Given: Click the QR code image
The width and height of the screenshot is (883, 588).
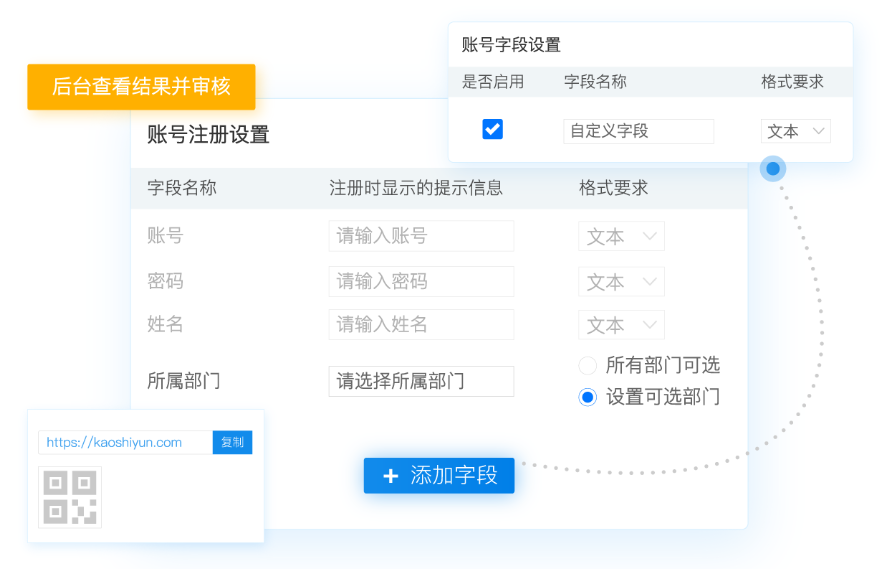Looking at the screenshot, I should [69, 497].
